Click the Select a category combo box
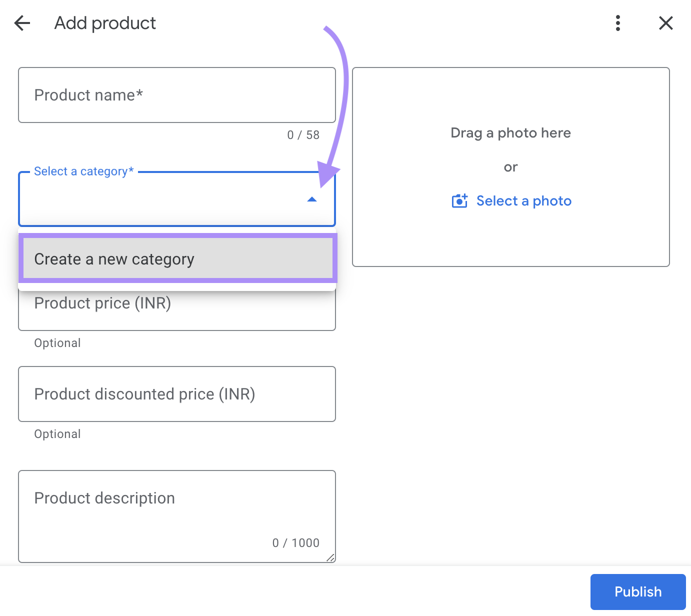 pos(177,199)
